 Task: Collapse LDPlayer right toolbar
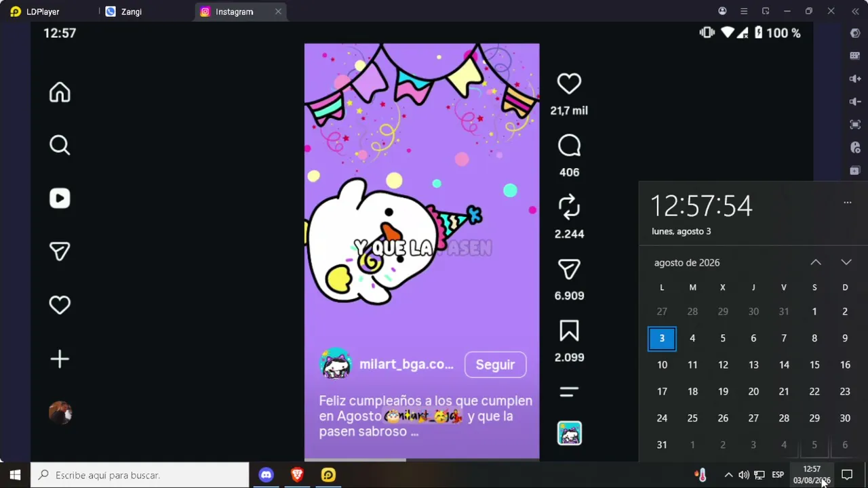[x=854, y=11]
